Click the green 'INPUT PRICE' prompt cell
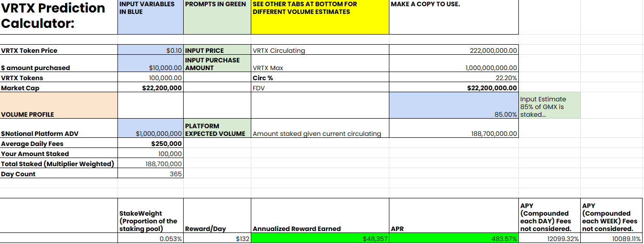The image size is (644, 244). coord(217,50)
